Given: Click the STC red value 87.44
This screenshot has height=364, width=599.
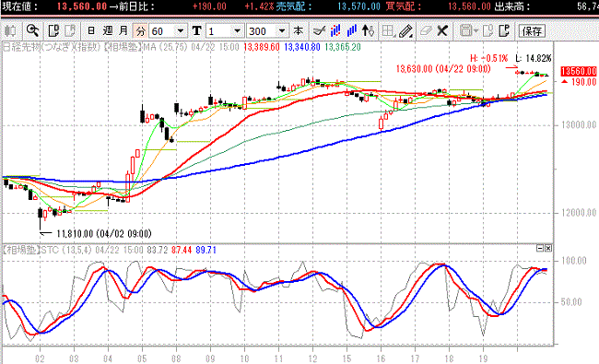Looking at the screenshot, I should point(181,250).
